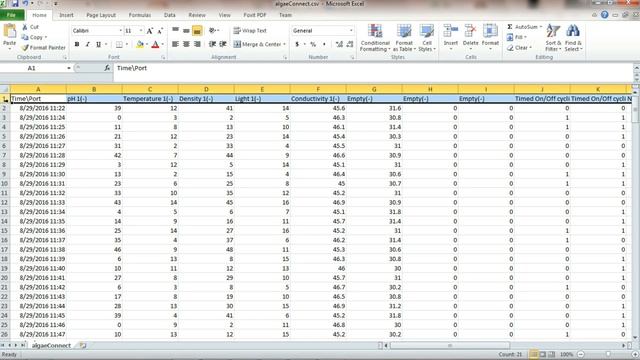Click the Copy command

(x=34, y=37)
